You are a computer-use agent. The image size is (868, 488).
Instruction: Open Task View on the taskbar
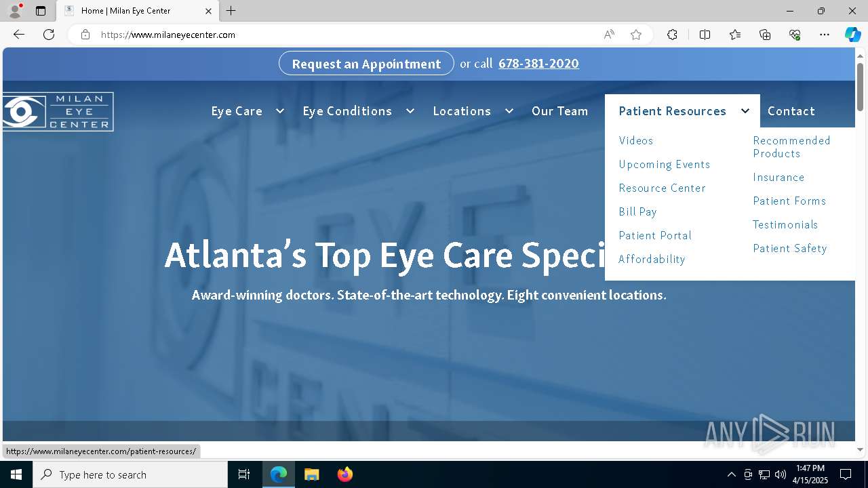pos(244,474)
